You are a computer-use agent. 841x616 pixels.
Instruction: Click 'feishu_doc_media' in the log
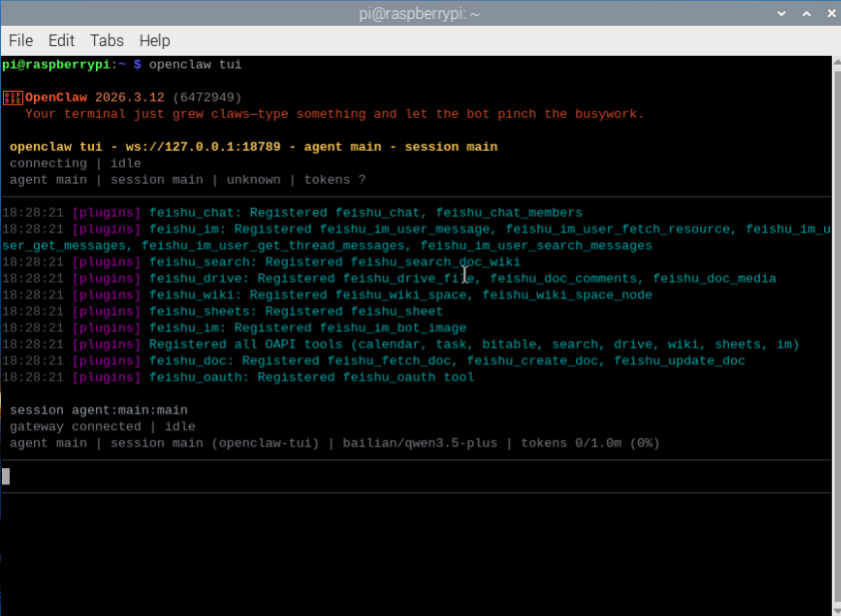714,279
